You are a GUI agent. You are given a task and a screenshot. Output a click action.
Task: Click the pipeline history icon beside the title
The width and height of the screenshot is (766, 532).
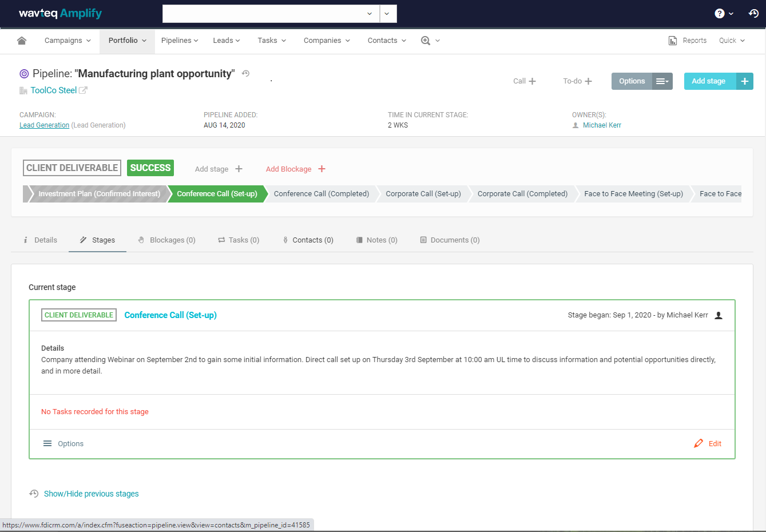(245, 73)
